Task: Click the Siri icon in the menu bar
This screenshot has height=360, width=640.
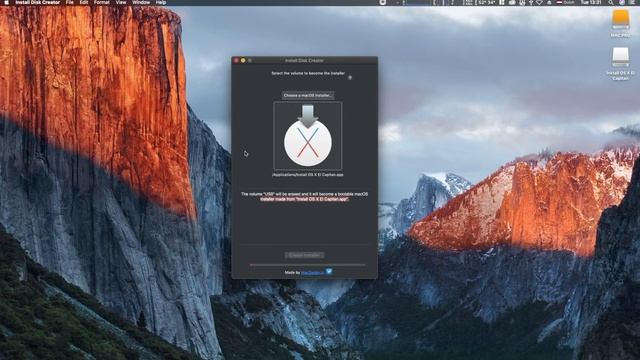Action: (621, 2)
